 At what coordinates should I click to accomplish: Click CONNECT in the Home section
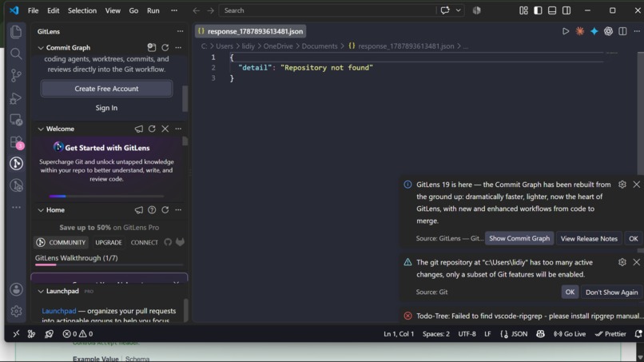pos(144,242)
